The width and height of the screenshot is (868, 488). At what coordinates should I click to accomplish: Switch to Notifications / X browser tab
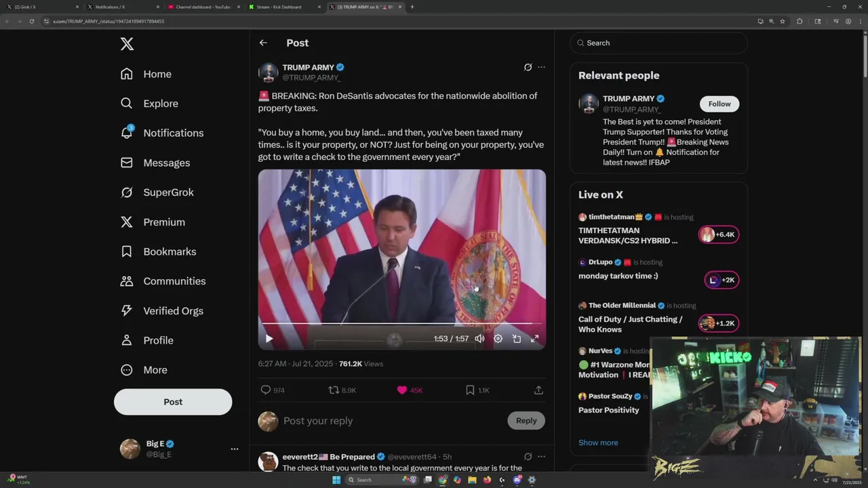(x=121, y=7)
